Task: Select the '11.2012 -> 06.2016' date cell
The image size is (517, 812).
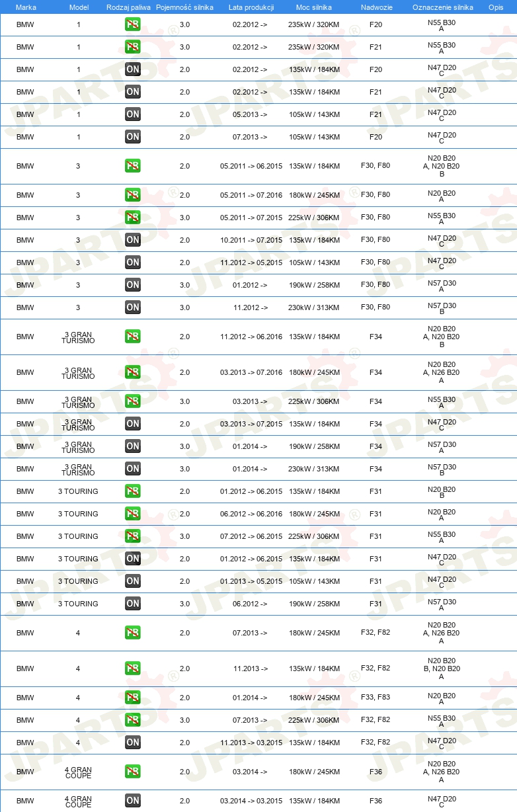Action: pos(251,337)
